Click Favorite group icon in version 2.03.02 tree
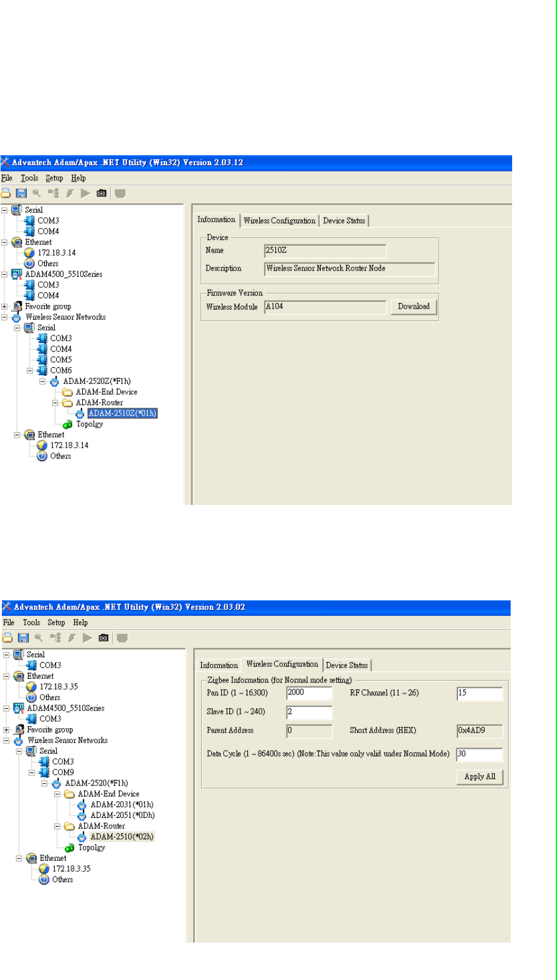This screenshot has height=980, width=557. [19, 729]
